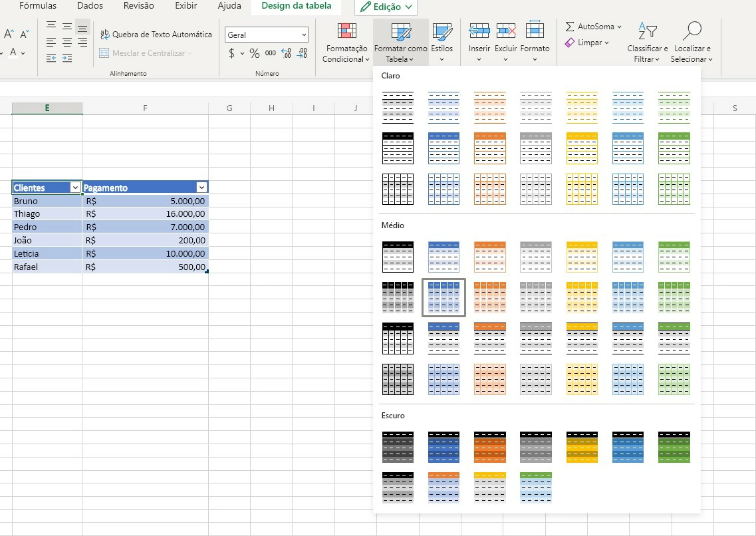The image size is (756, 536).
Task: Choose dark green Escuro table style
Action: [x=674, y=448]
